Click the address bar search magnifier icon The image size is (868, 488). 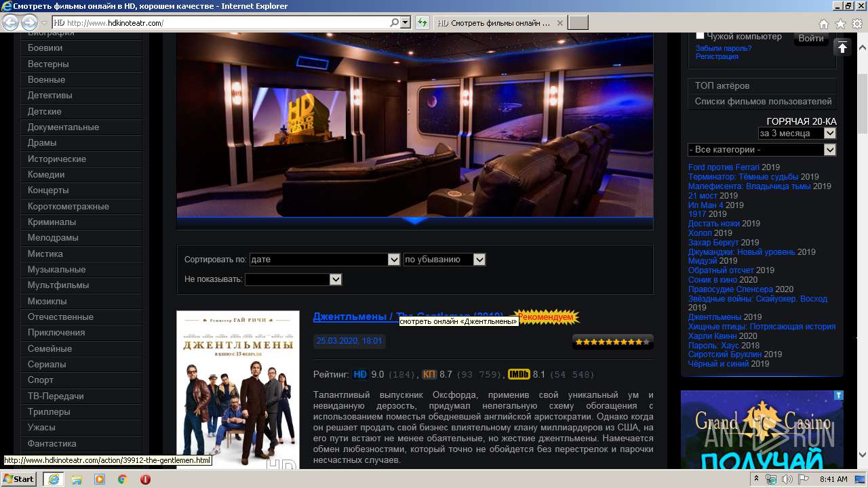click(x=395, y=22)
